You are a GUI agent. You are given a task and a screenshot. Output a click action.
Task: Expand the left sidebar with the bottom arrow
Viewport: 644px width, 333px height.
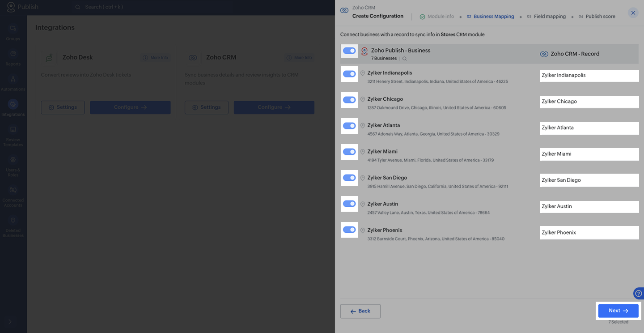[10, 322]
